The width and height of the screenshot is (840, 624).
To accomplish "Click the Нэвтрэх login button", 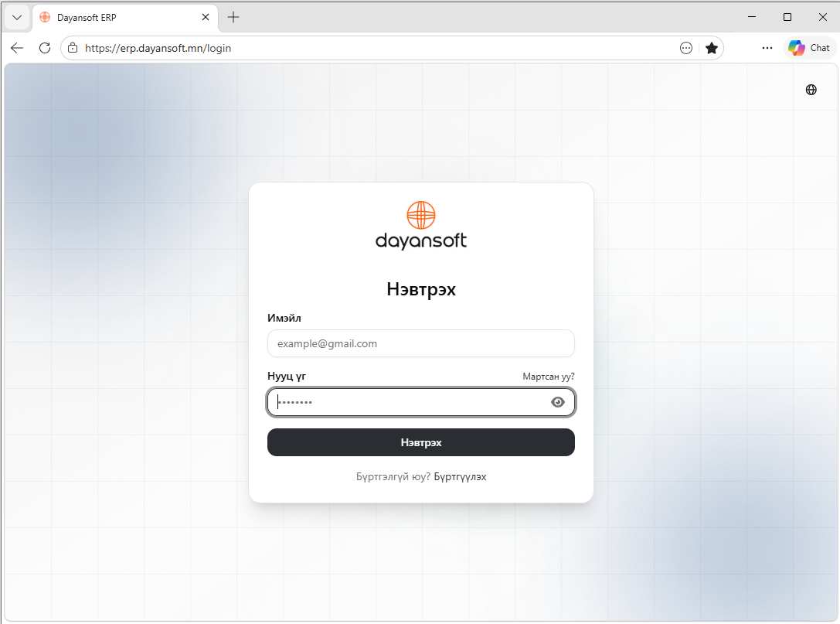I will (x=421, y=442).
